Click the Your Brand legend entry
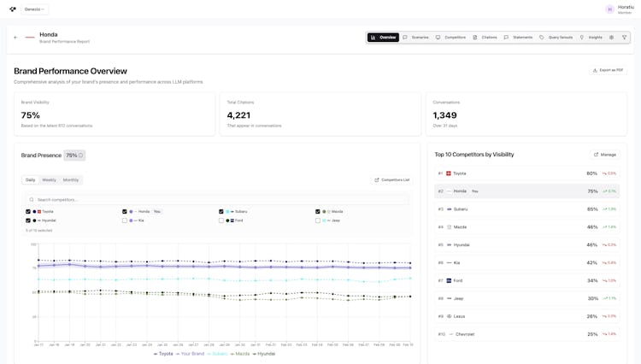The height and width of the screenshot is (364, 641). [x=190, y=354]
